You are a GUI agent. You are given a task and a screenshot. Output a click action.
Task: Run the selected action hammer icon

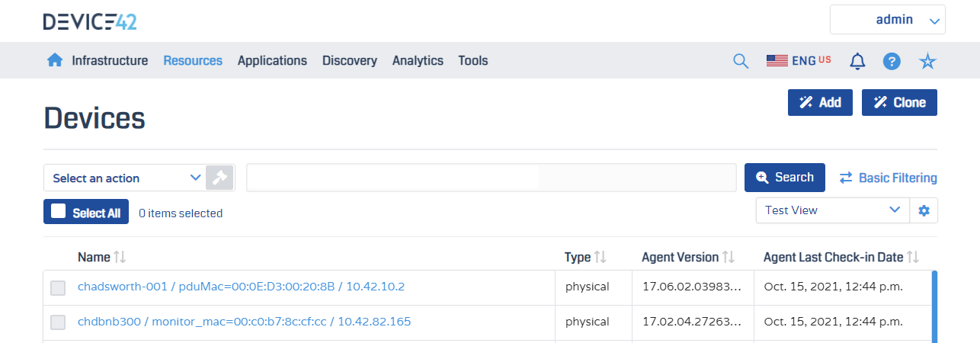point(220,178)
